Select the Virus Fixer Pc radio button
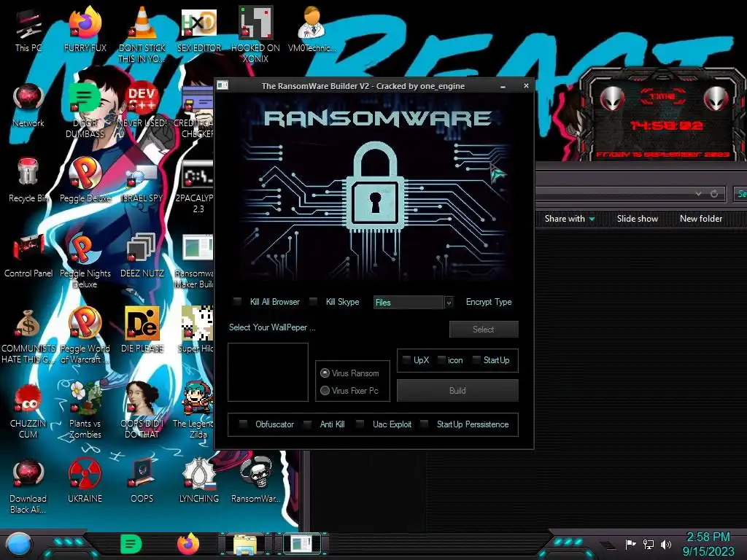The height and width of the screenshot is (560, 747). [x=325, y=391]
